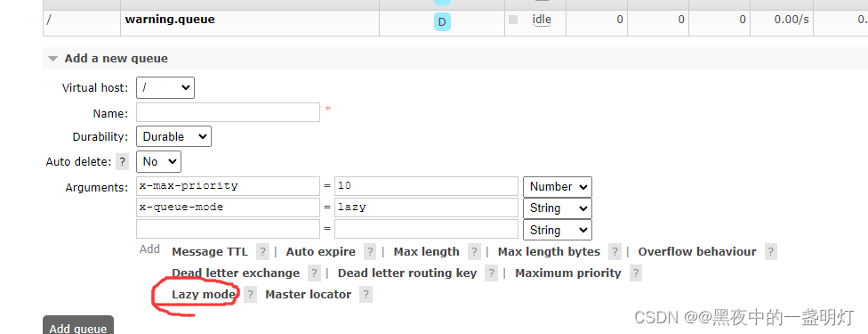868x334 pixels.
Task: Add the Master locator argument
Action: point(308,295)
